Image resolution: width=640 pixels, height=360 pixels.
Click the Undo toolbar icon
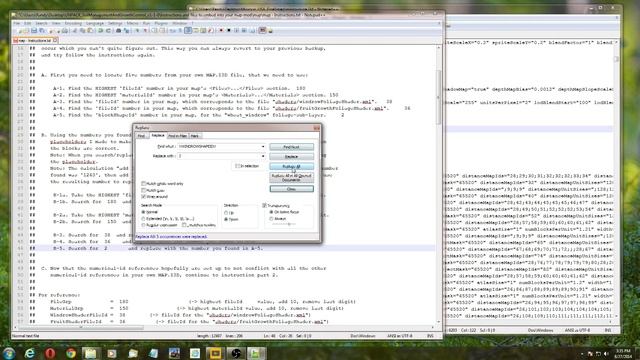point(100,31)
